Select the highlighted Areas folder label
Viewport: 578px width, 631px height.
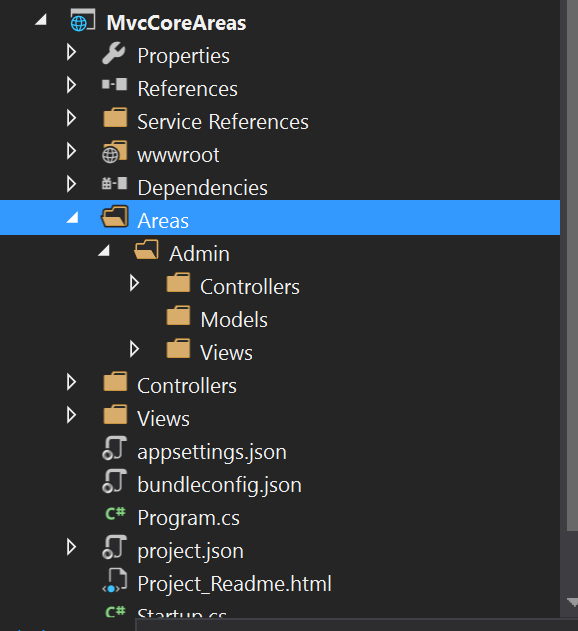[x=163, y=221]
